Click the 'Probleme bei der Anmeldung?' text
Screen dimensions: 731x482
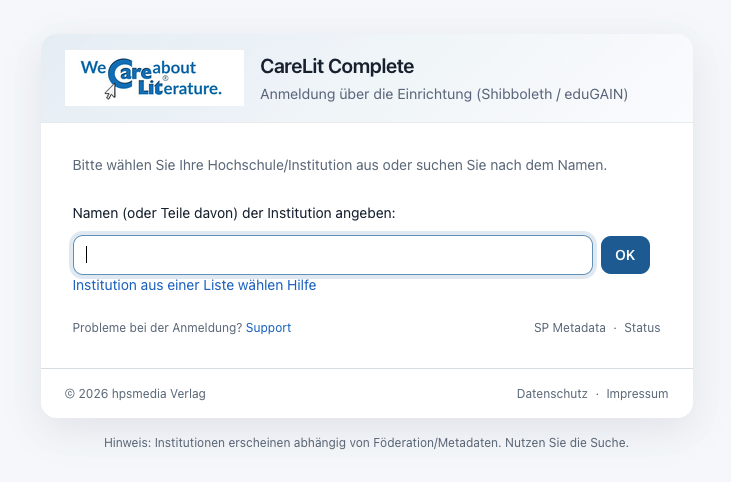158,328
